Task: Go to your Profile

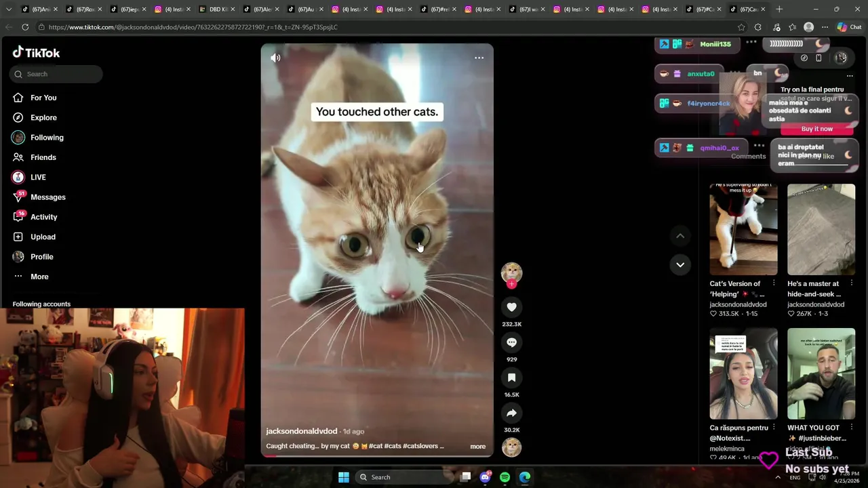Action: click(x=42, y=257)
